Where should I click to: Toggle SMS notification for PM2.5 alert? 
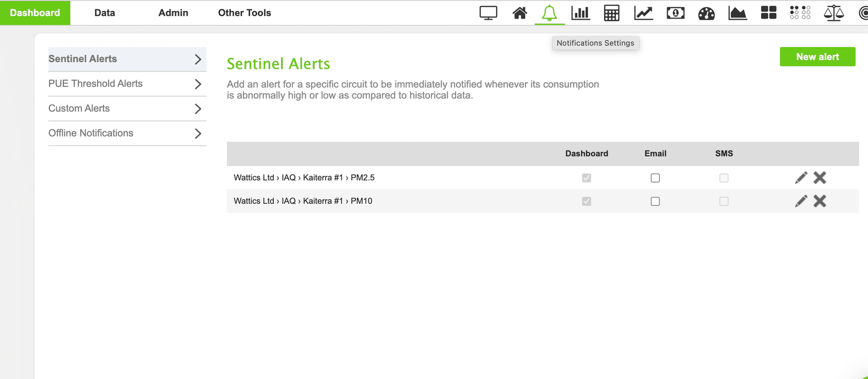[x=724, y=177]
